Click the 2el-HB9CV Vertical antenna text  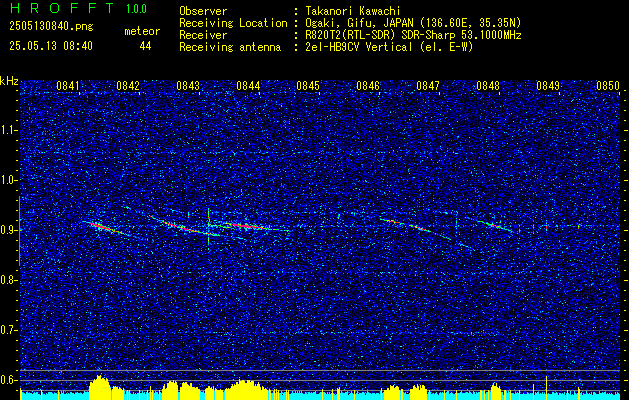(x=389, y=47)
